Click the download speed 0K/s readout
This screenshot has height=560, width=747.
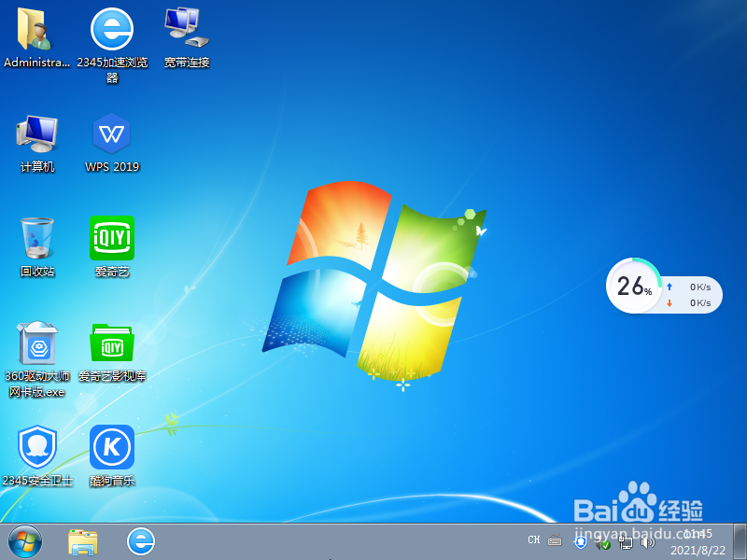point(700,303)
